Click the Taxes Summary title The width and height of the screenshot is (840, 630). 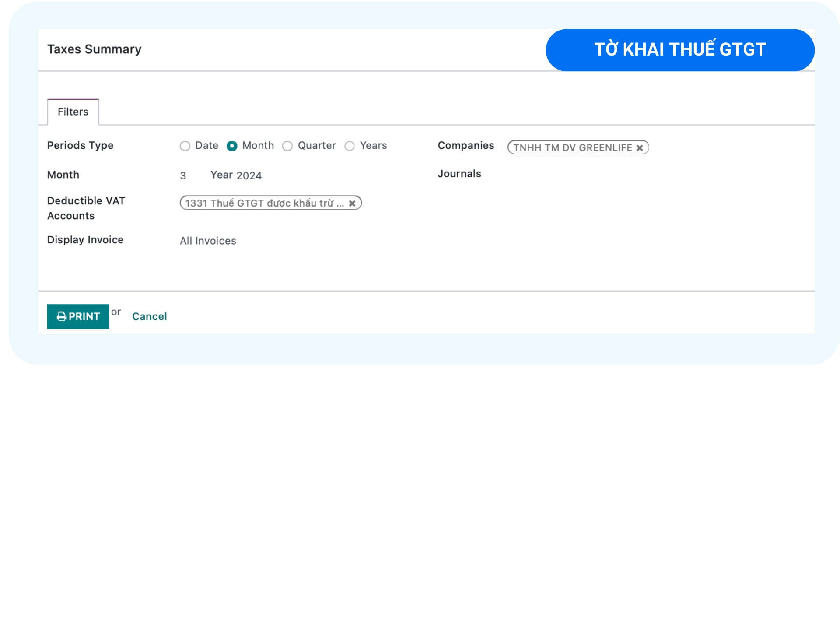[x=94, y=49]
